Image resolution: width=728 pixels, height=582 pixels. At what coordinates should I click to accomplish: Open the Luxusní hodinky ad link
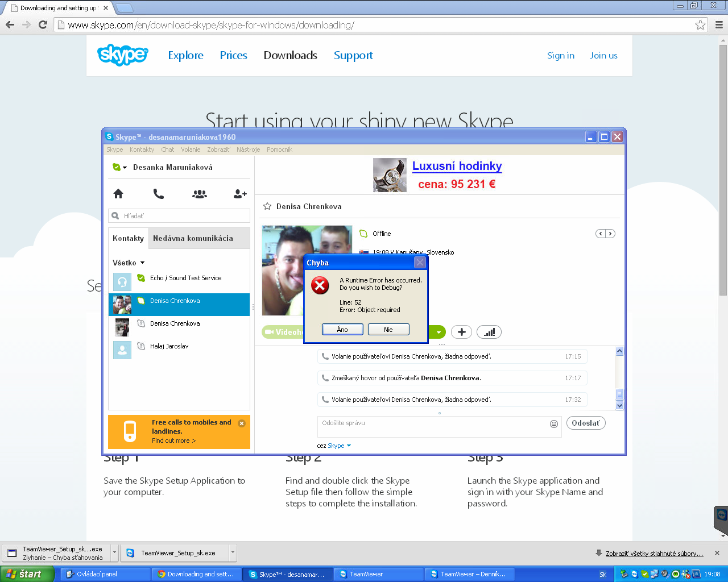(457, 166)
